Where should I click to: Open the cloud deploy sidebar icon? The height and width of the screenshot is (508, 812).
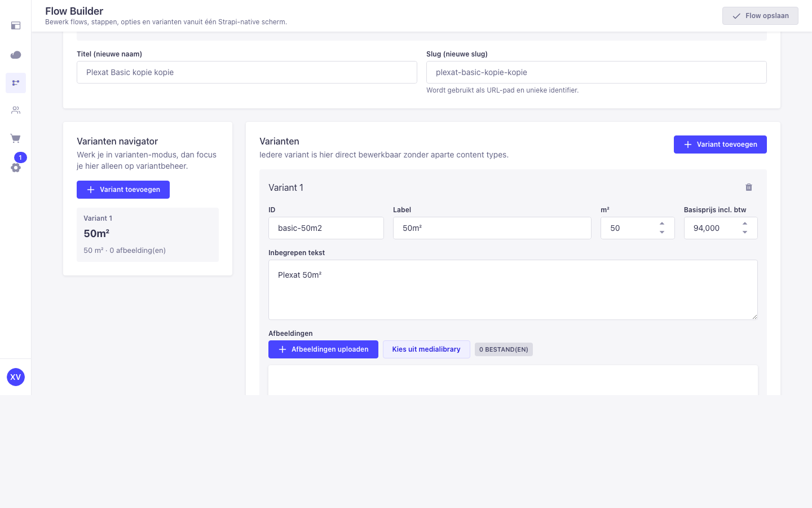point(16,55)
